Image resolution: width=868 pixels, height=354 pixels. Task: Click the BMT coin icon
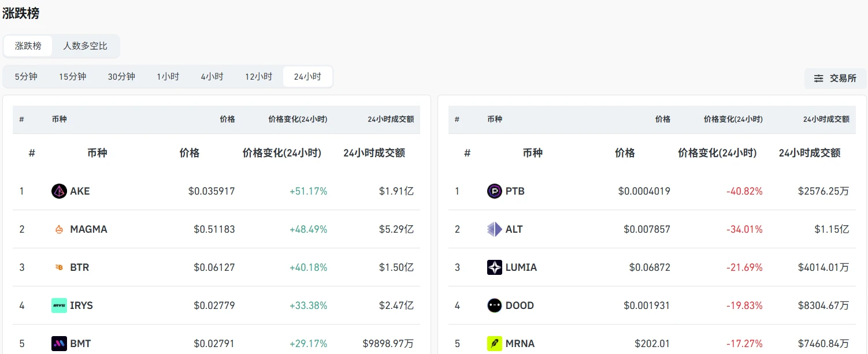(59, 344)
